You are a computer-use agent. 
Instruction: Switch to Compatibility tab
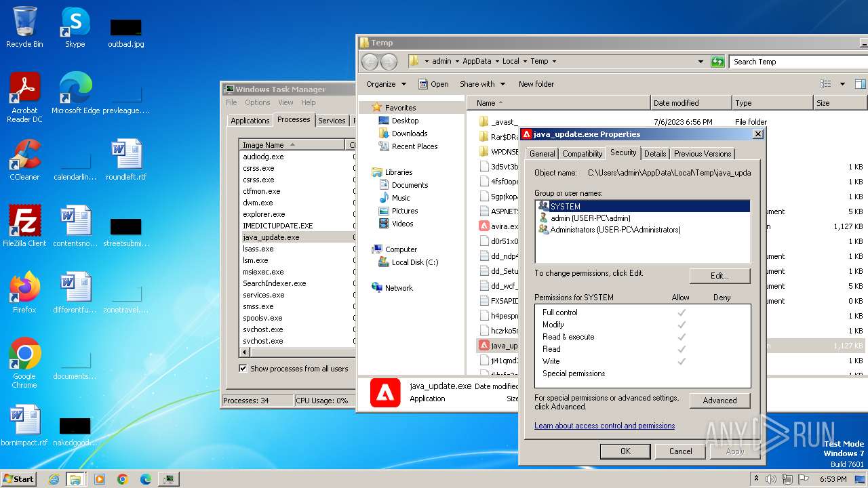click(x=583, y=154)
